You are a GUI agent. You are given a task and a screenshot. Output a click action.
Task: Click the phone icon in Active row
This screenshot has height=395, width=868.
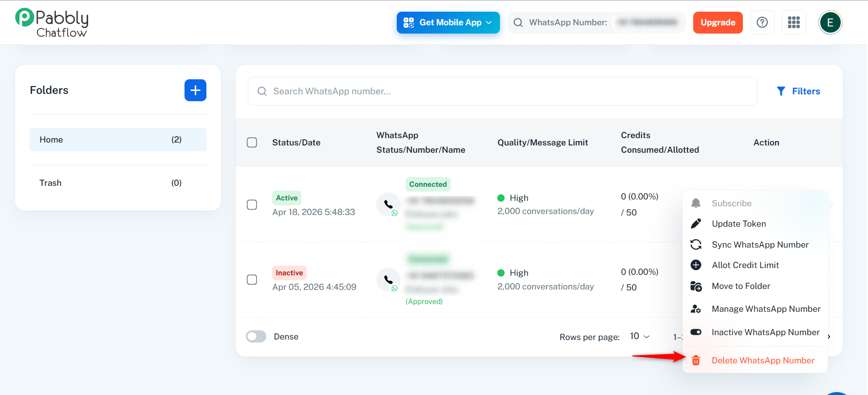pyautogui.click(x=388, y=204)
